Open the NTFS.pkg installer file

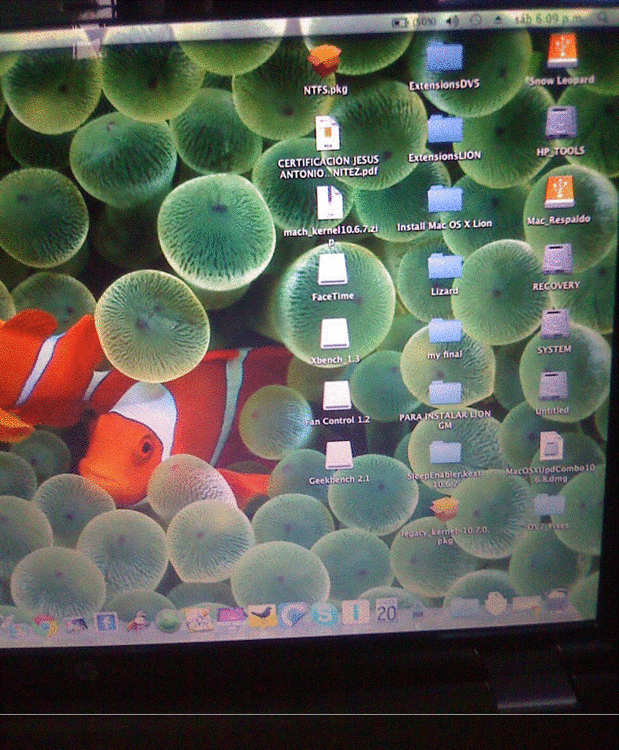click(324, 62)
